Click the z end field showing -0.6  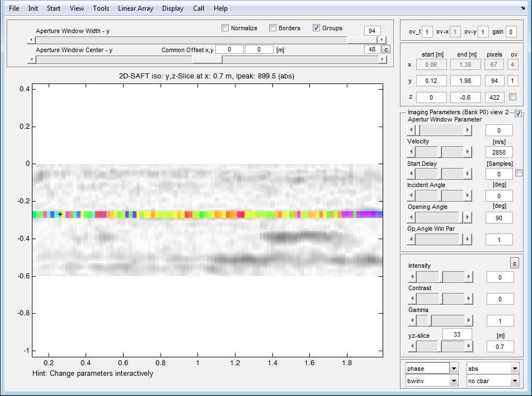pos(465,97)
